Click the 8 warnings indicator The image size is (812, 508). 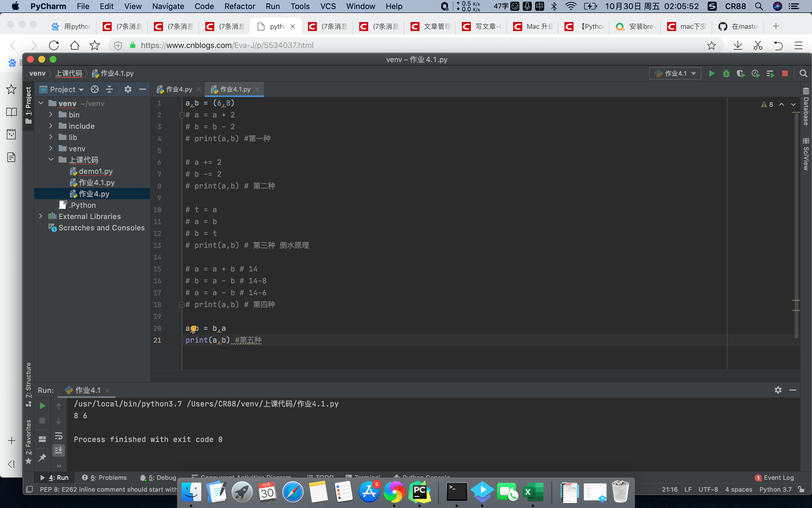[x=767, y=104]
